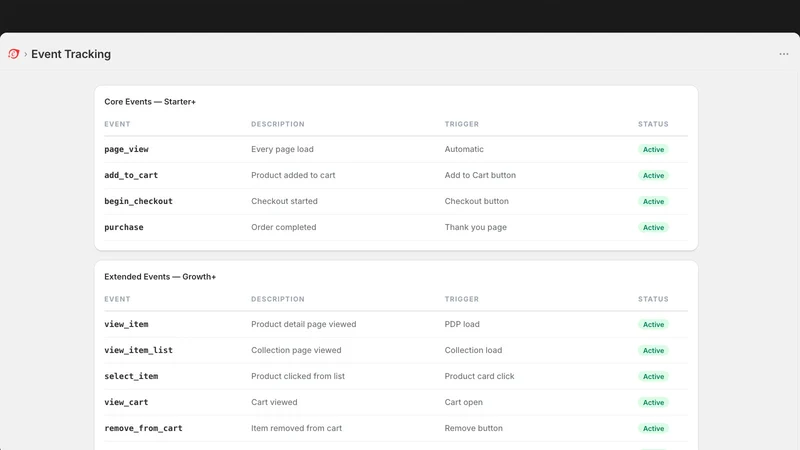This screenshot has height=450, width=800.
Task: Click the red app logo icon
Action: click(14, 54)
